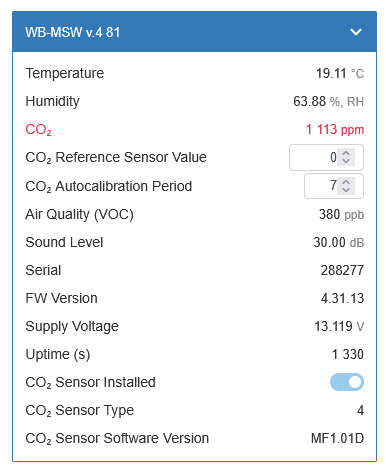Click the Supply Voltage 13.119 value
Image resolution: width=386 pixels, height=475 pixels.
coord(333,326)
